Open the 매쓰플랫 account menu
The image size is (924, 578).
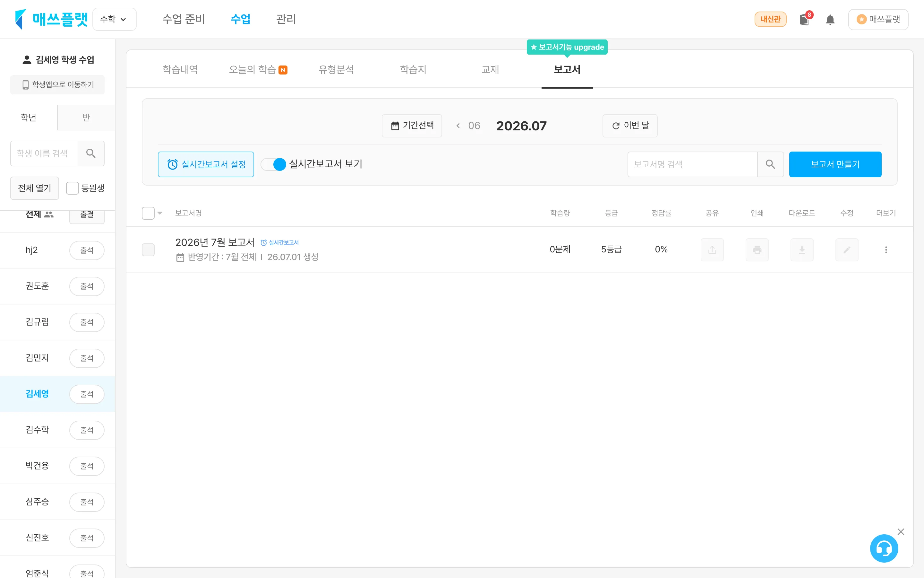click(878, 19)
